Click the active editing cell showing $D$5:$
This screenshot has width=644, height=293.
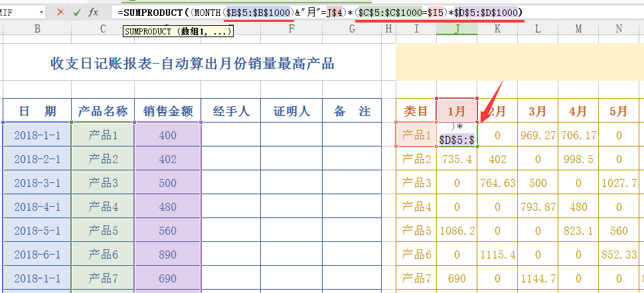(x=457, y=134)
